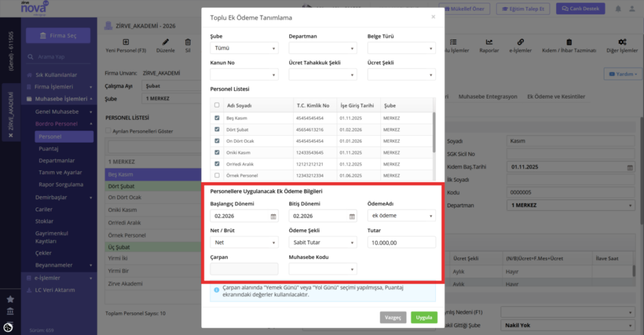Click the Vazgeç button
644x335 pixels.
pos(393,317)
